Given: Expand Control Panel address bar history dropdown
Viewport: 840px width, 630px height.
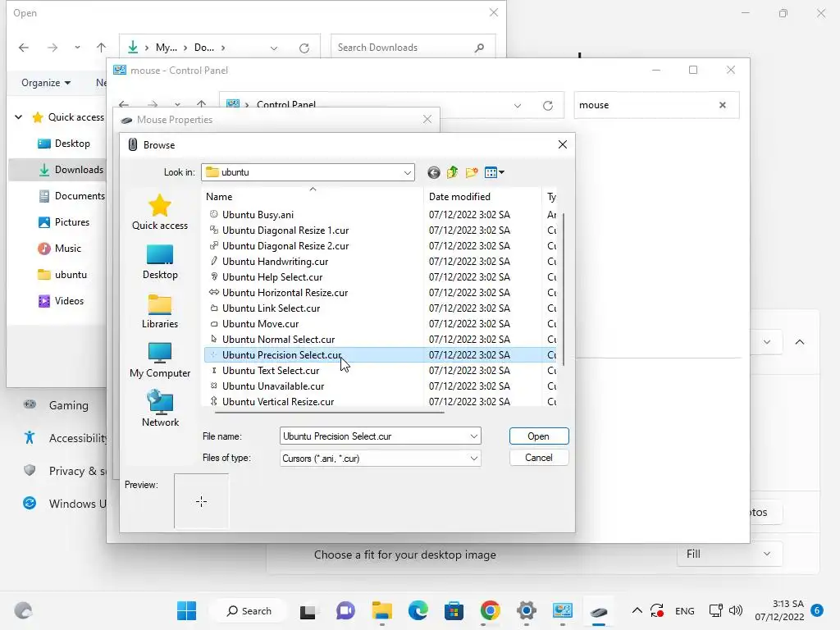Looking at the screenshot, I should click(x=518, y=106).
